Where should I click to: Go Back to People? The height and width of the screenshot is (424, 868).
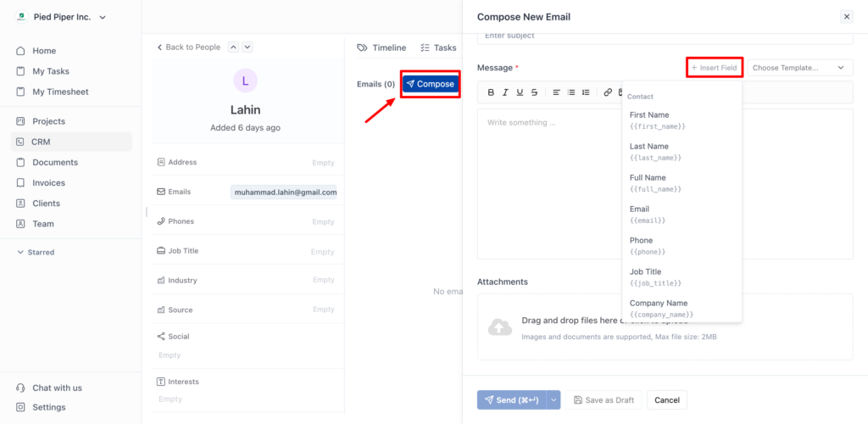click(x=189, y=47)
